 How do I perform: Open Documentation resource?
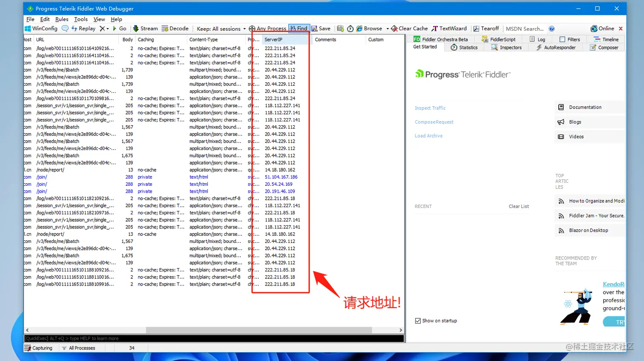click(590, 107)
